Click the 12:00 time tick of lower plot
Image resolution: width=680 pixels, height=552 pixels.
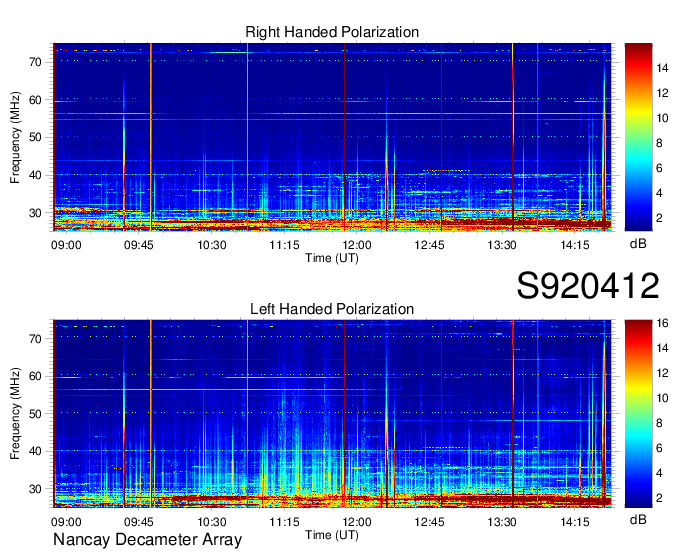pyautogui.click(x=357, y=522)
